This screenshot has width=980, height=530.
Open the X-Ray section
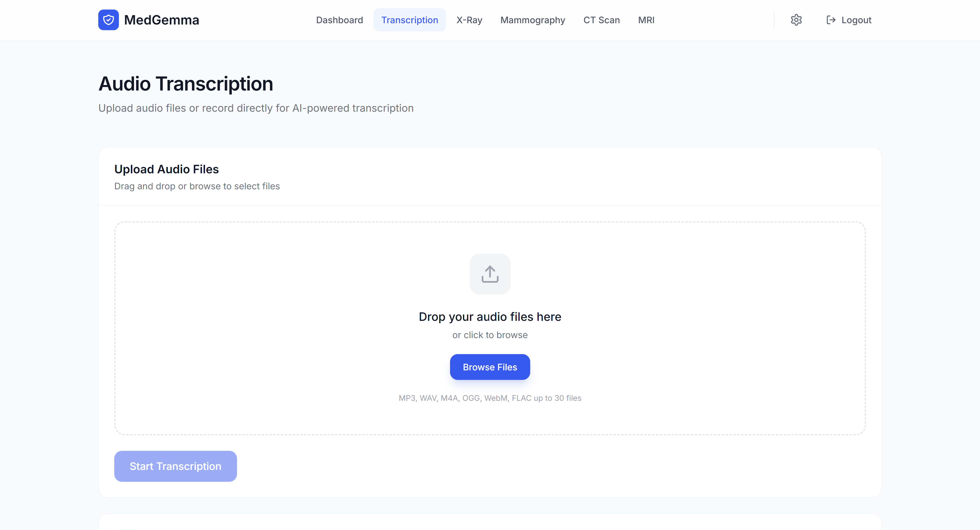(x=469, y=20)
